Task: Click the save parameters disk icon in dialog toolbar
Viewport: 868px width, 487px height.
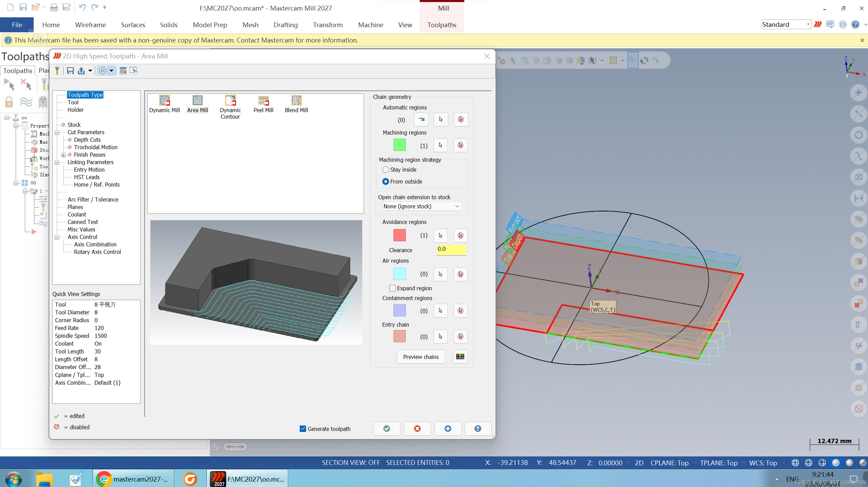Action: click(x=70, y=71)
